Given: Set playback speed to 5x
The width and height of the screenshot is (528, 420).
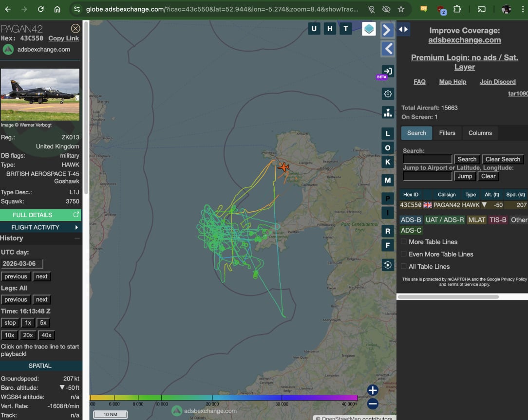Looking at the screenshot, I should coord(43,323).
